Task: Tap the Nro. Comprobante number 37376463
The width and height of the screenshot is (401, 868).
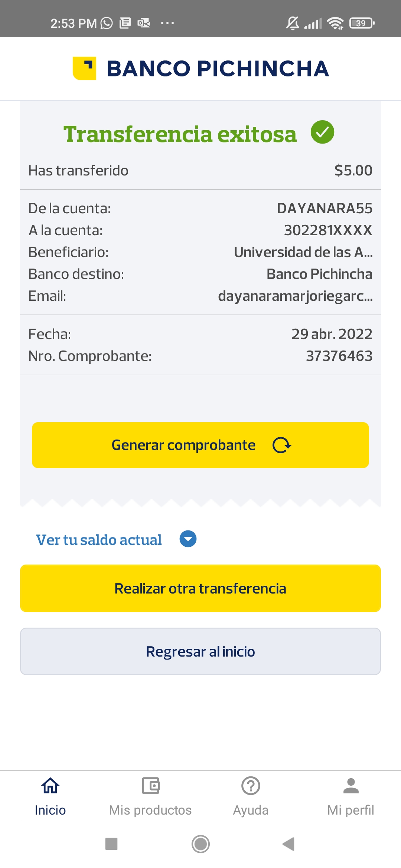Action: tap(339, 356)
